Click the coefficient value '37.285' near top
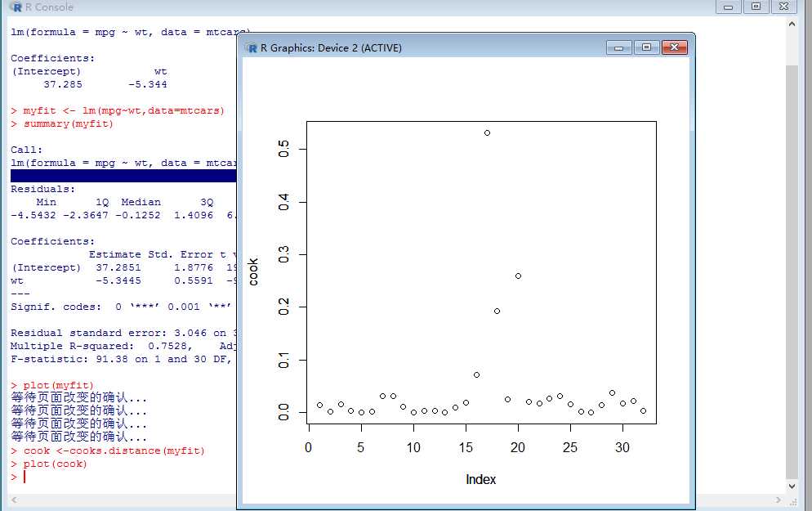 coord(63,84)
